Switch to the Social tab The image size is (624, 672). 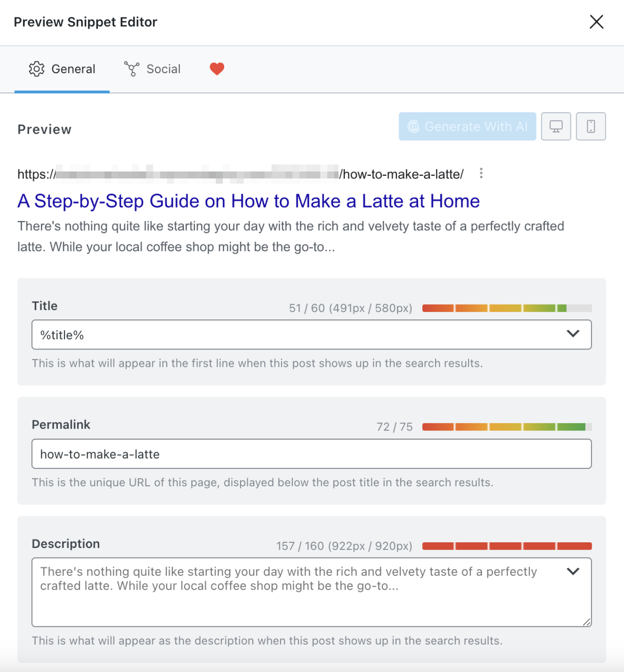(152, 69)
